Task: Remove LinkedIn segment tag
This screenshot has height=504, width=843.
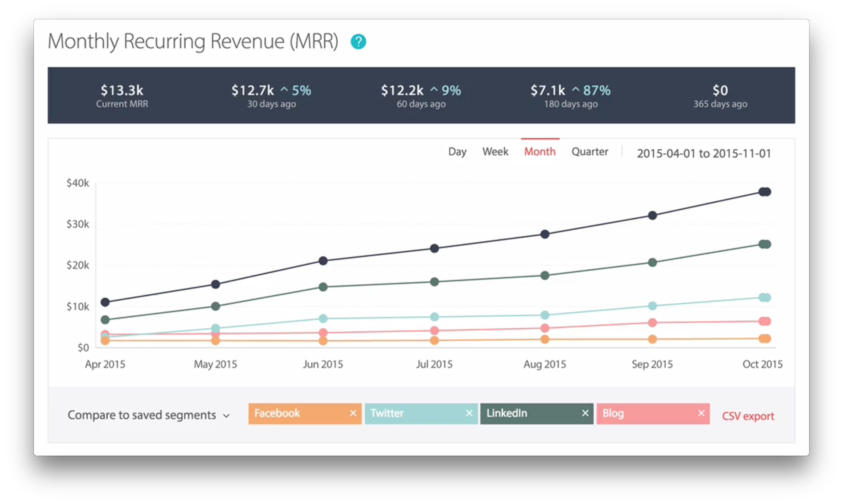Action: coord(585,413)
